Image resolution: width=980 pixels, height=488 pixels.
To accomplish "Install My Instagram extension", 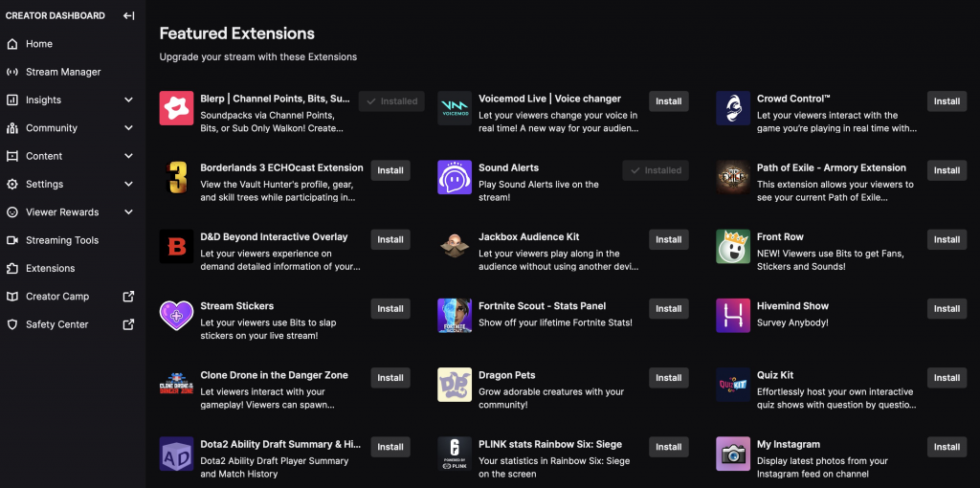I will pyautogui.click(x=947, y=448).
